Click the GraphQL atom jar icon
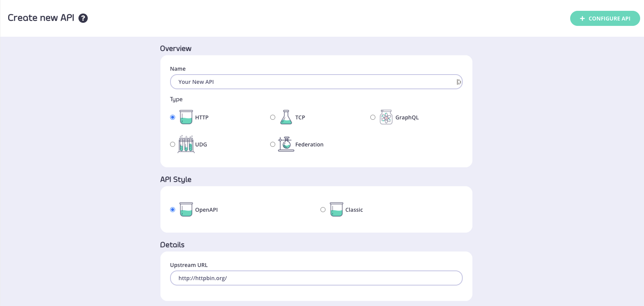644x306 pixels. pos(386,117)
